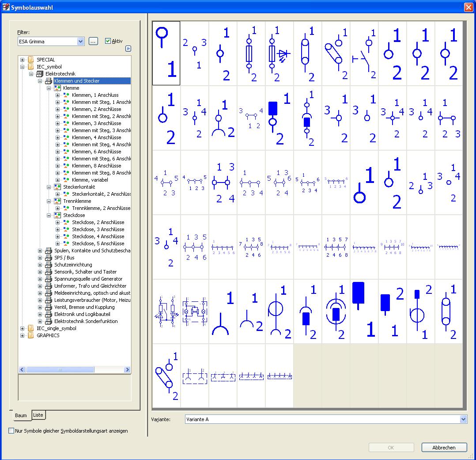Viewport: 476px width, 460px height.
Task: Click the small arrow icon below Aktiv
Action: click(128, 49)
